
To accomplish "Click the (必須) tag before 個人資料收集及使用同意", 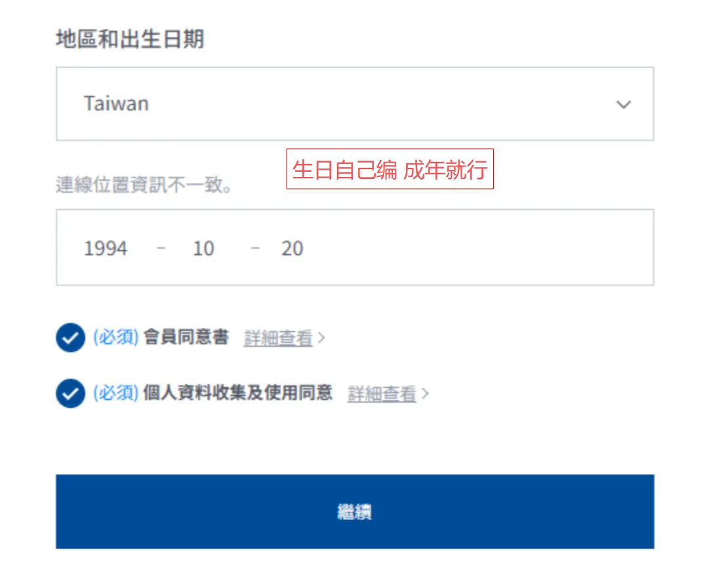I will tap(115, 393).
